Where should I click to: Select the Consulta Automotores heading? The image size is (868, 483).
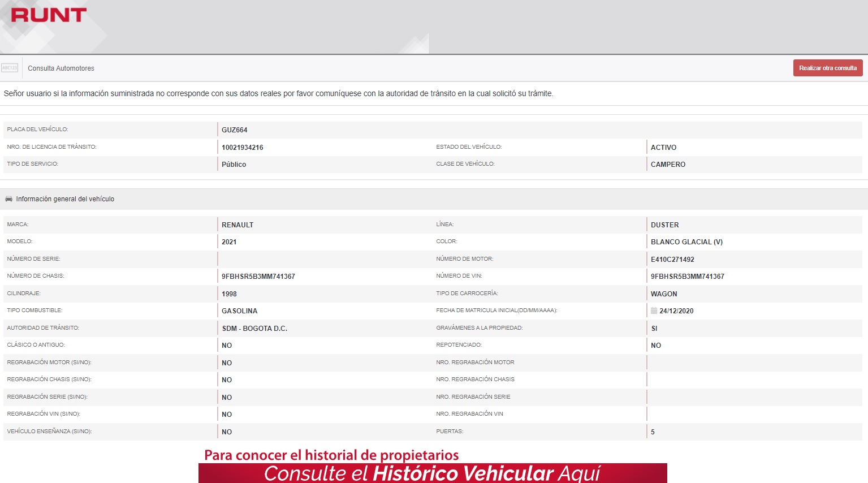[x=61, y=68]
